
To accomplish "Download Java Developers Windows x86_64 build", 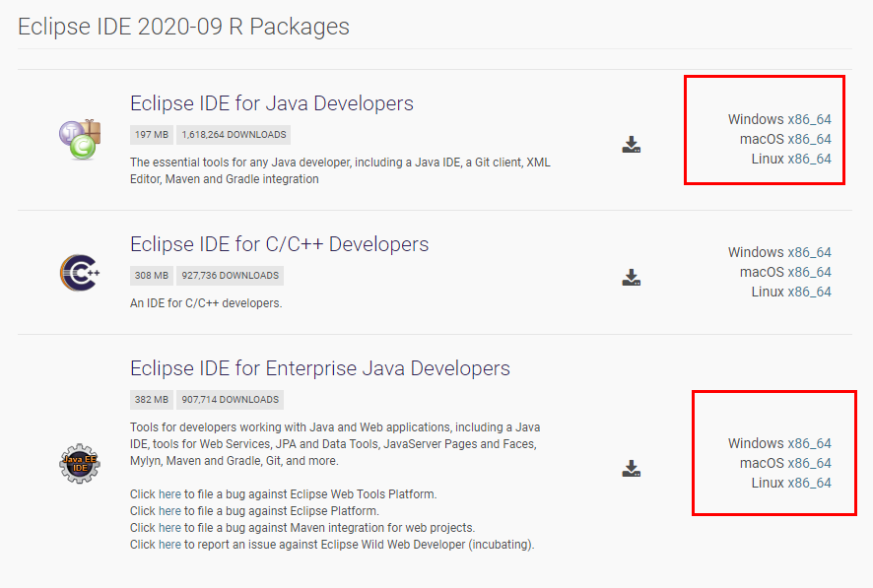I will tap(809, 119).
